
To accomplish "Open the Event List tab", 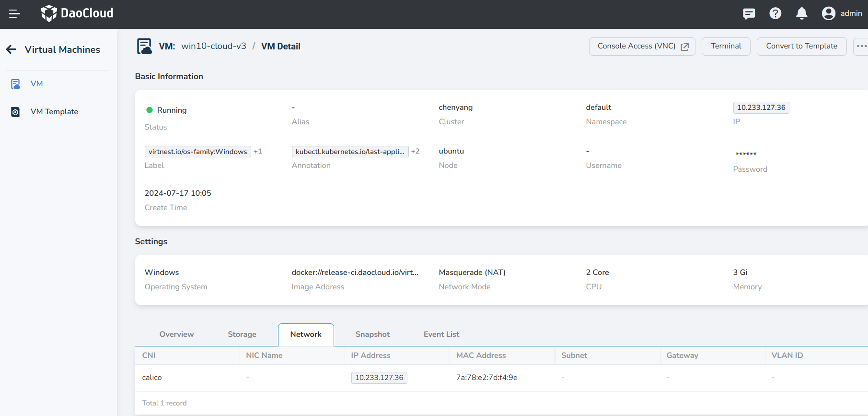I will pyautogui.click(x=441, y=334).
